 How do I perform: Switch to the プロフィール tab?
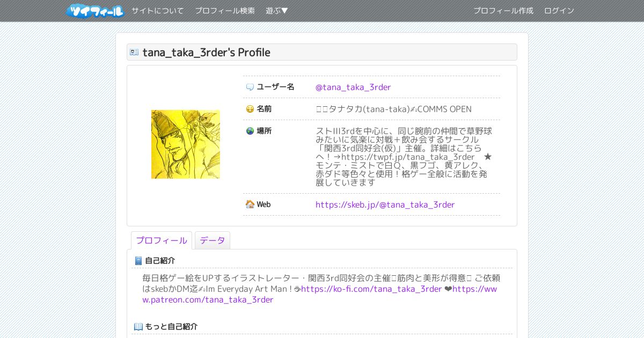coord(162,240)
